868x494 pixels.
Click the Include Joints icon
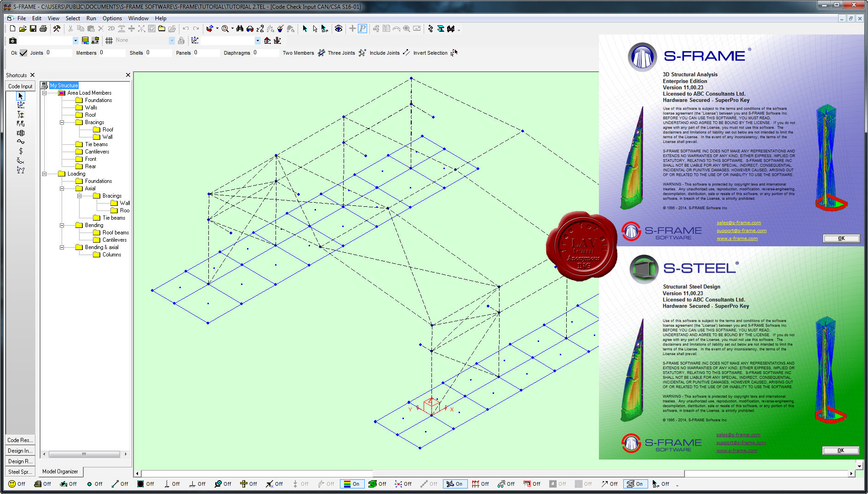[x=406, y=53]
